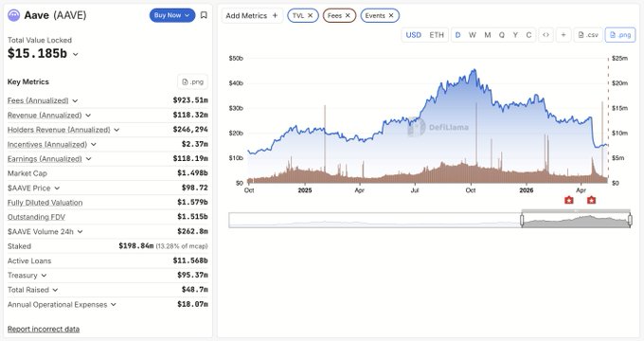The image size is (644, 341).
Task: Click the Market Cap value $1.498b
Action: [x=192, y=173]
